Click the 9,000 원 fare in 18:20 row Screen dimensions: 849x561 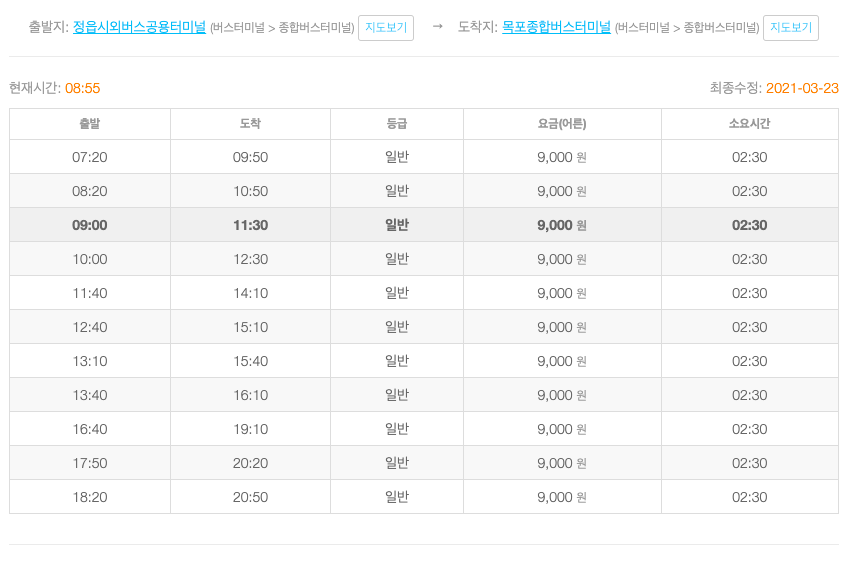(x=562, y=497)
